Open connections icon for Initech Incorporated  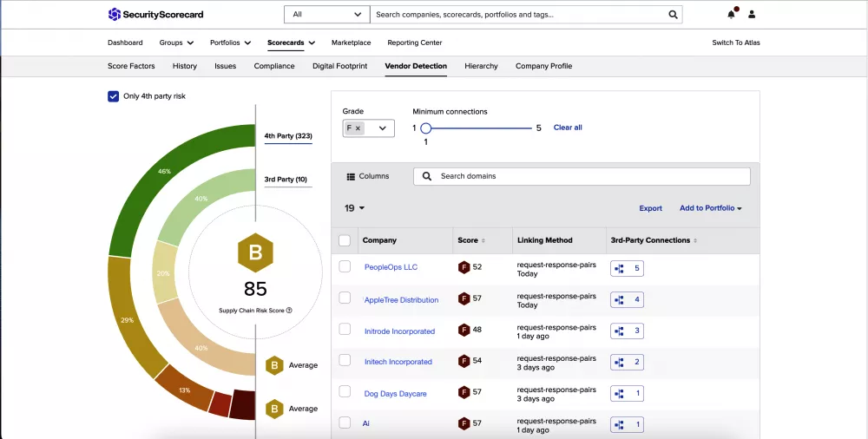[x=627, y=362]
